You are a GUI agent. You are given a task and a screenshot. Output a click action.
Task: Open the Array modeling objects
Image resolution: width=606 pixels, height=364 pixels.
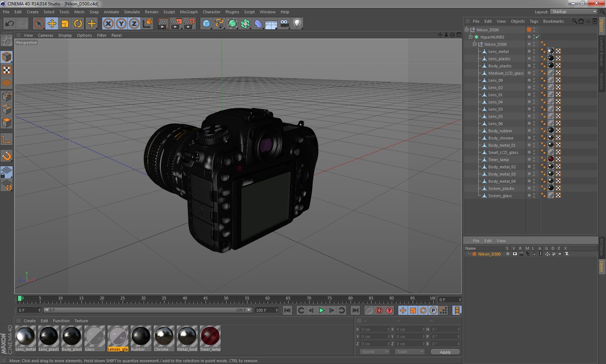(246, 24)
